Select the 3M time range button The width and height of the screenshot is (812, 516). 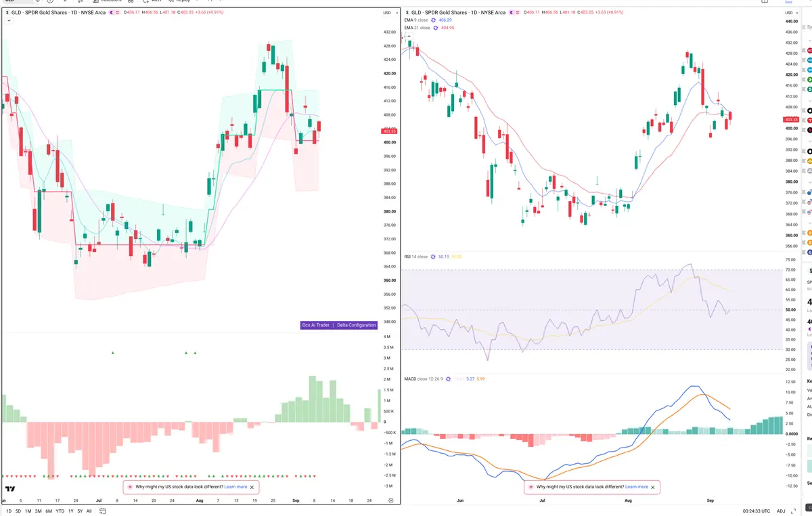[x=38, y=511]
